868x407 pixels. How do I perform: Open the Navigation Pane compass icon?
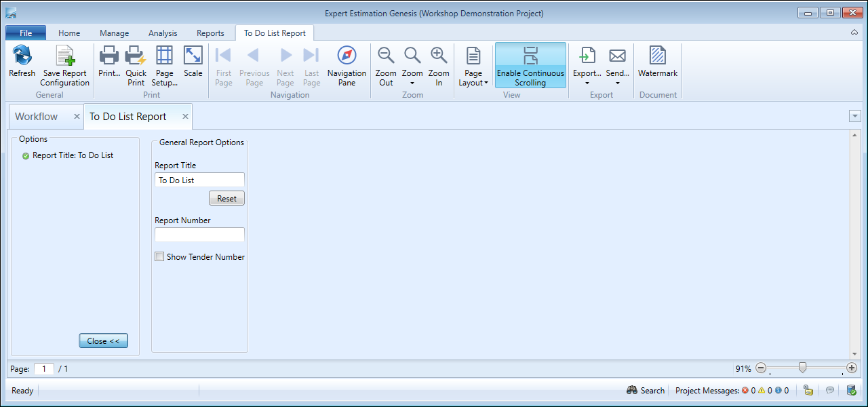(347, 57)
